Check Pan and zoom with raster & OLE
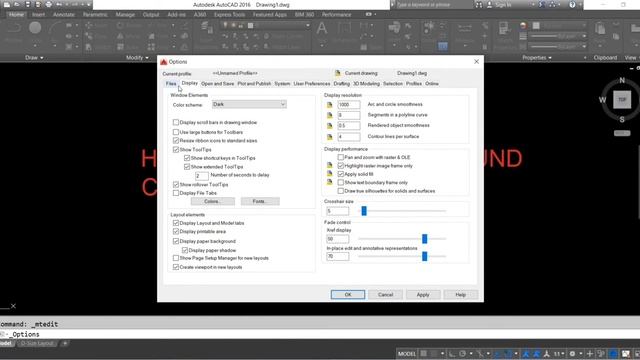Viewport: 640px width, 360px height. (x=341, y=157)
